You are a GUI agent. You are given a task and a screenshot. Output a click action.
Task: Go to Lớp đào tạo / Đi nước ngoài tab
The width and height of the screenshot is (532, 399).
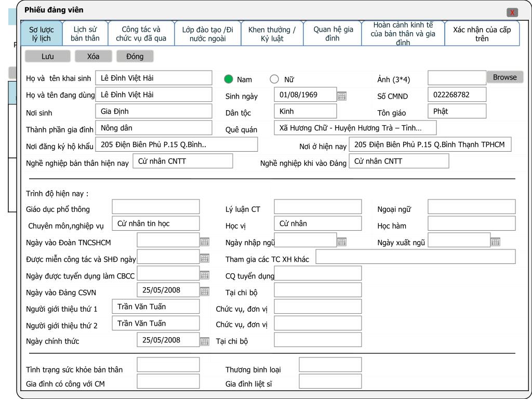pyautogui.click(x=208, y=34)
